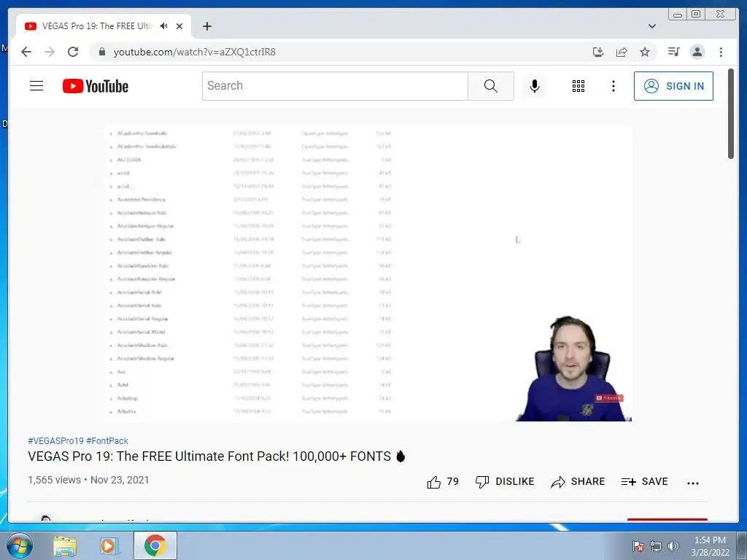Click the magnifier search button
The height and width of the screenshot is (560, 747).
[x=491, y=86]
